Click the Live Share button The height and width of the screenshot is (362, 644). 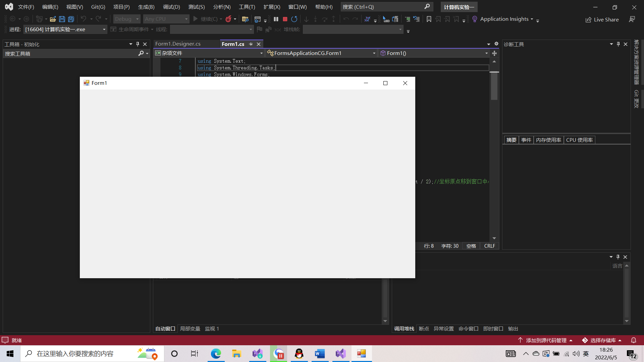[602, 19]
